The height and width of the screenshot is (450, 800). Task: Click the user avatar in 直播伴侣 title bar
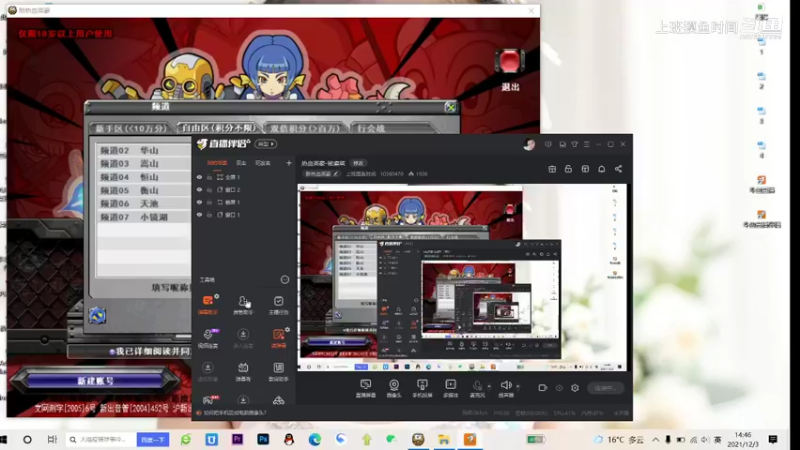click(x=529, y=144)
